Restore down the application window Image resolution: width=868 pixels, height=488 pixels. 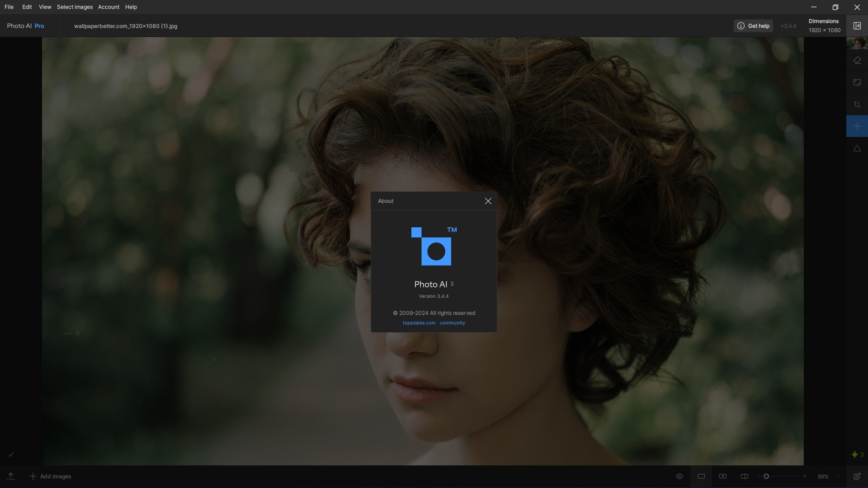[x=835, y=7]
